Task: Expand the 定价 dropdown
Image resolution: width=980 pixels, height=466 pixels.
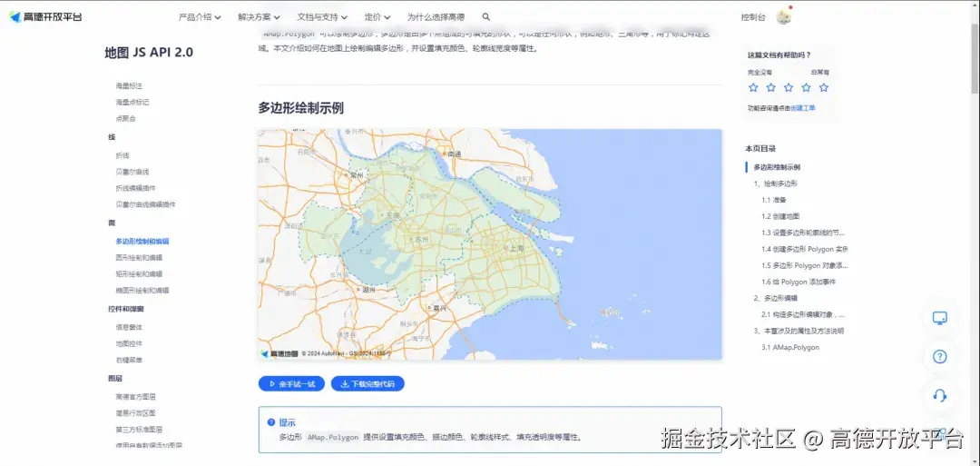Action: click(377, 17)
